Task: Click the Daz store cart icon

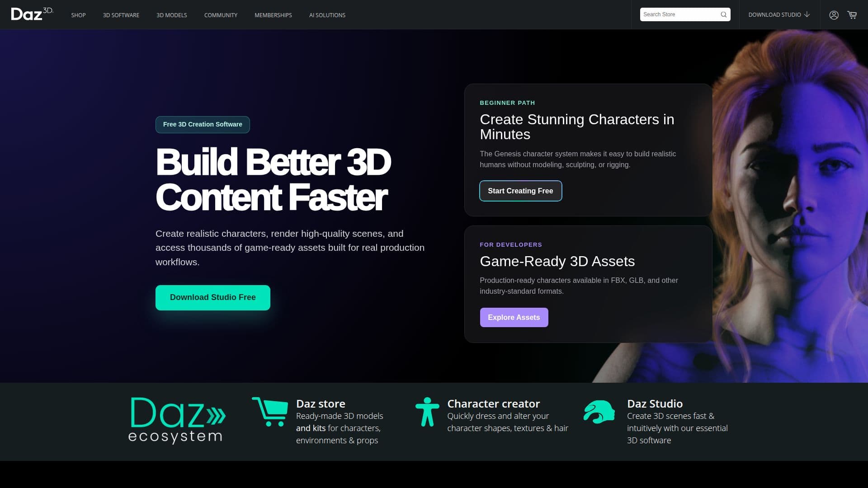Action: [270, 412]
